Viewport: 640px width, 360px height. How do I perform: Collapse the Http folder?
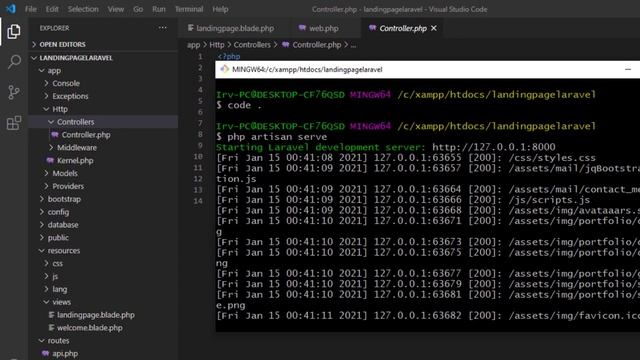point(103,109)
